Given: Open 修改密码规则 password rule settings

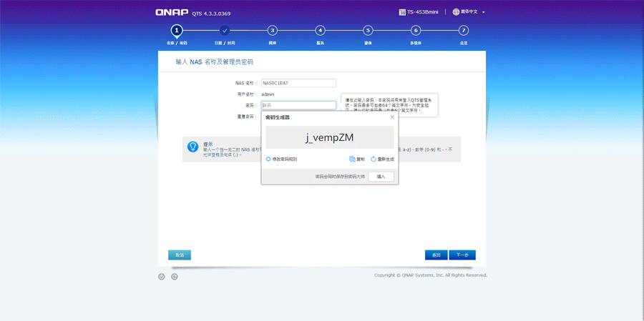Looking at the screenshot, I should pos(281,159).
